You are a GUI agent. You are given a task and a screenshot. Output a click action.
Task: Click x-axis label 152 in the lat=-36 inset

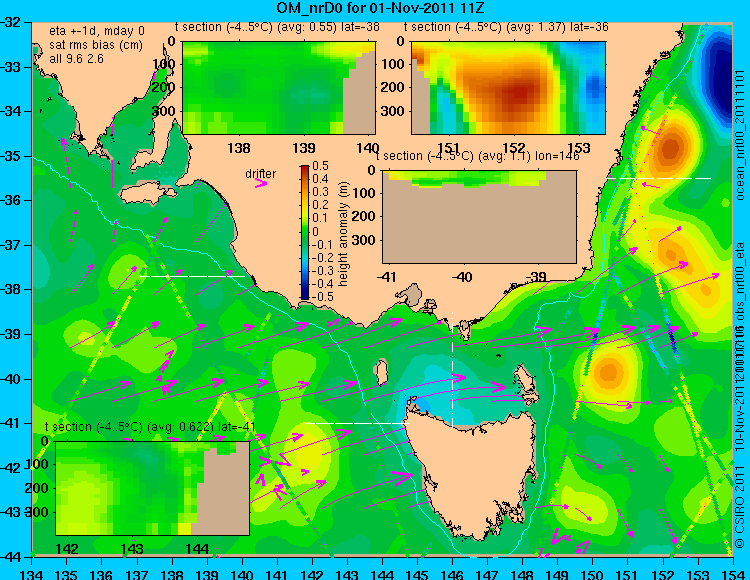[514, 148]
